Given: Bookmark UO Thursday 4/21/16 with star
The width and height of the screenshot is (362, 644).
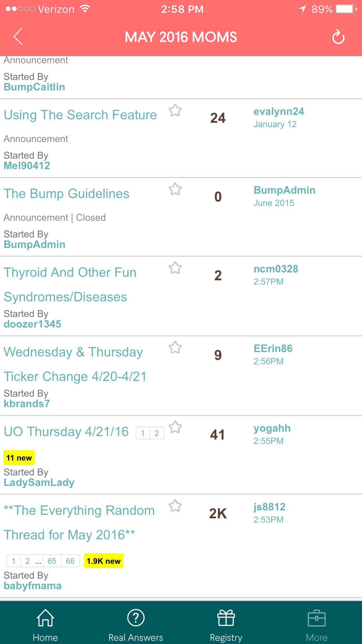Looking at the screenshot, I should (175, 427).
